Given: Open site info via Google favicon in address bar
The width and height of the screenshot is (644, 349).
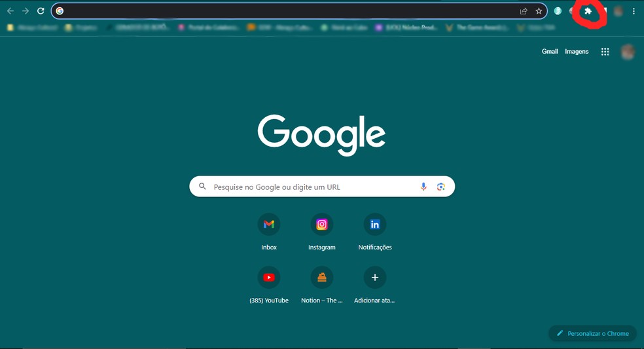Looking at the screenshot, I should (x=60, y=11).
